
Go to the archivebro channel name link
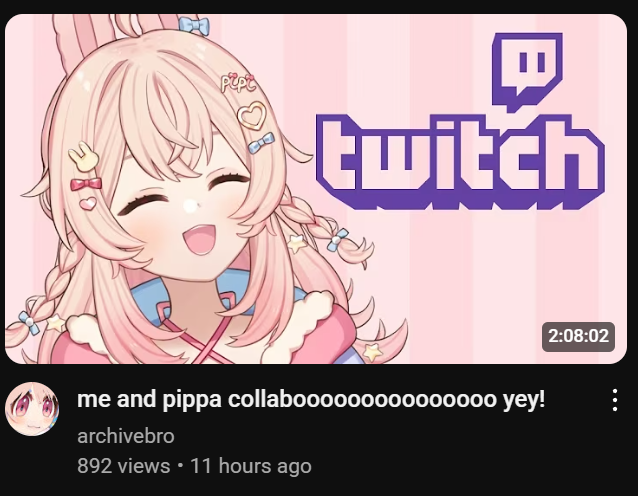126,436
